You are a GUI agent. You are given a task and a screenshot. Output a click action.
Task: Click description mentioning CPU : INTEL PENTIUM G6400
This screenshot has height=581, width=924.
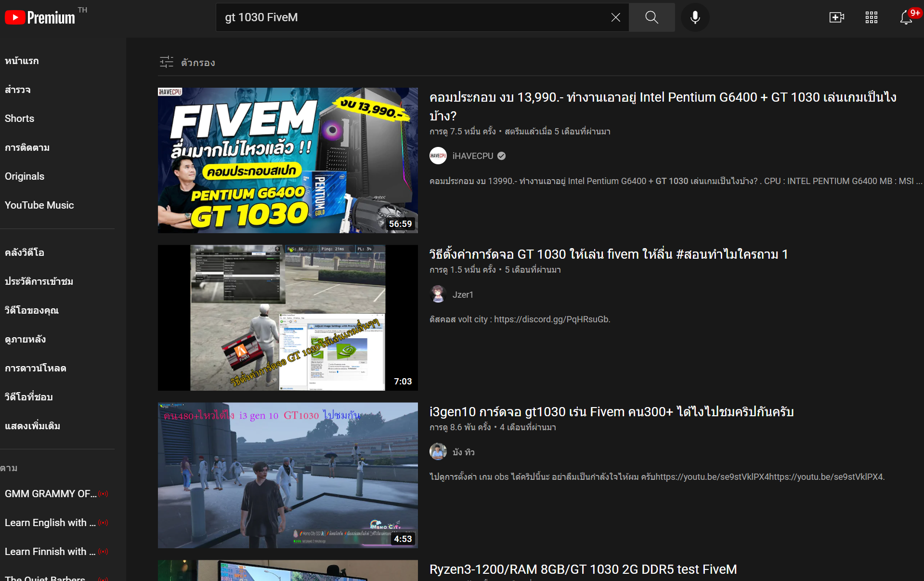click(x=676, y=181)
